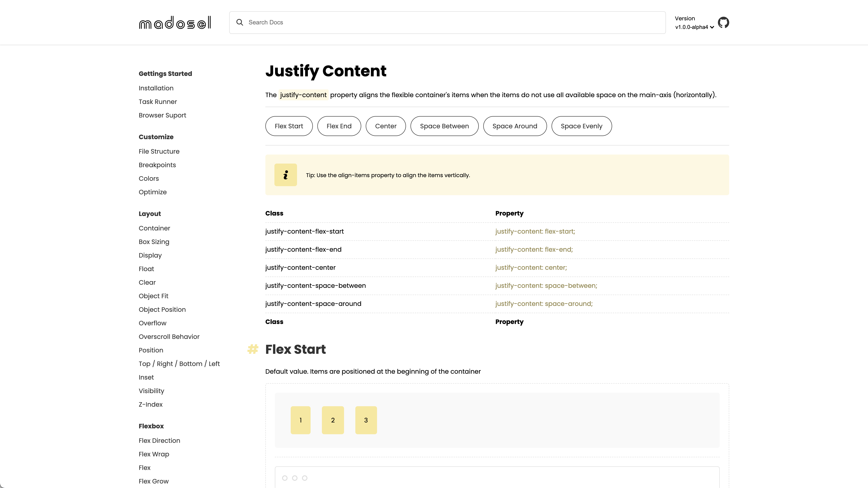Open the version v1.0.0-alpha4 dropdown

(694, 27)
